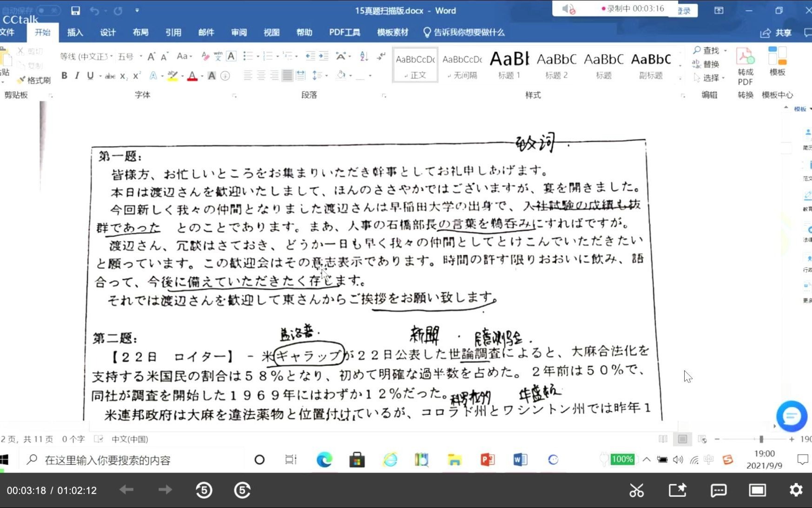Toggle strikethrough abc formatting

tap(110, 76)
